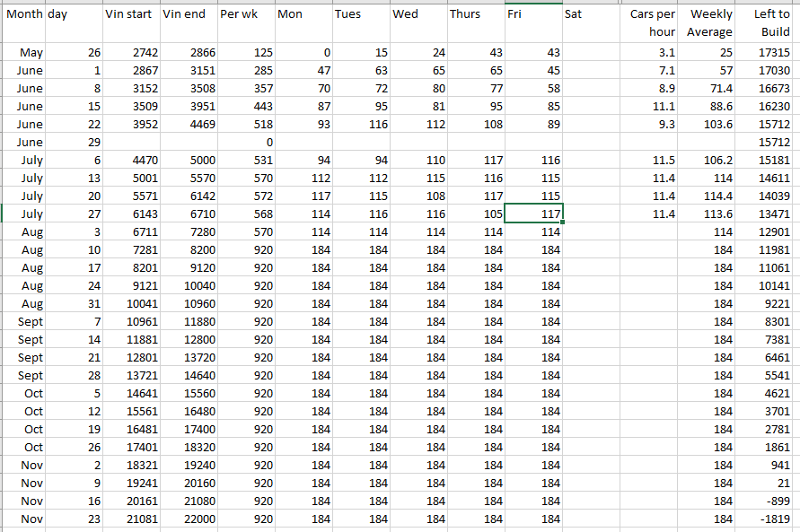Click the Cars per hour cell with 11.5
Image resolution: width=800 pixels, height=532 pixels.
click(x=652, y=161)
